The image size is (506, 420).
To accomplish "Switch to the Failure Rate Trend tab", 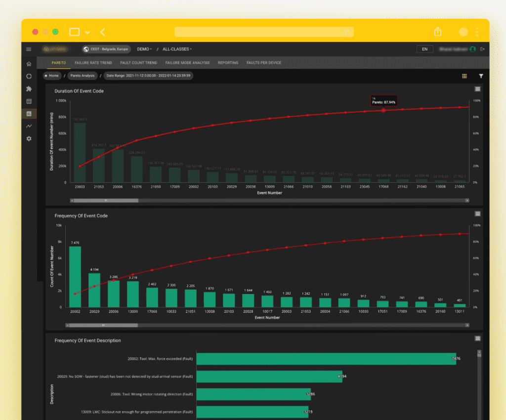I will [x=93, y=63].
